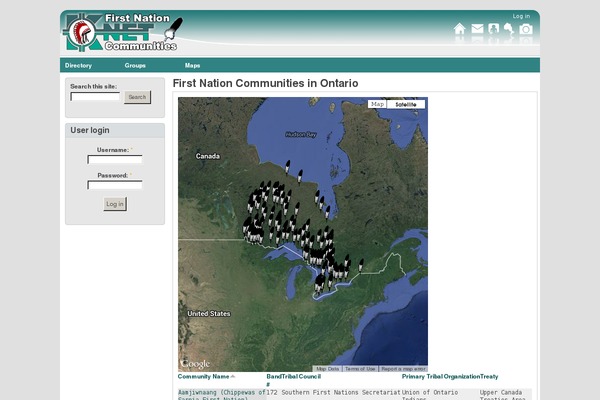
Task: Open the Terms of Use link
Action: (x=360, y=369)
